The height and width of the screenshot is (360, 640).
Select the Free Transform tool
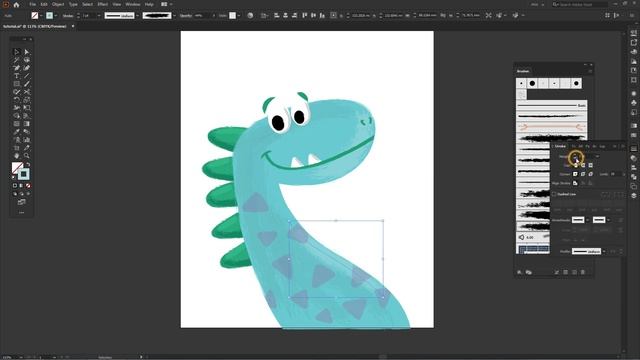(27, 108)
